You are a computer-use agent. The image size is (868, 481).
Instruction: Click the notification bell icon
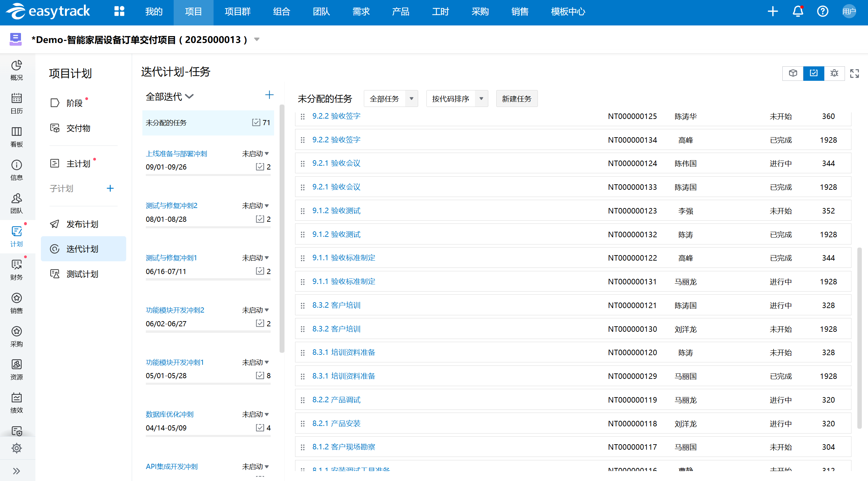coord(798,11)
